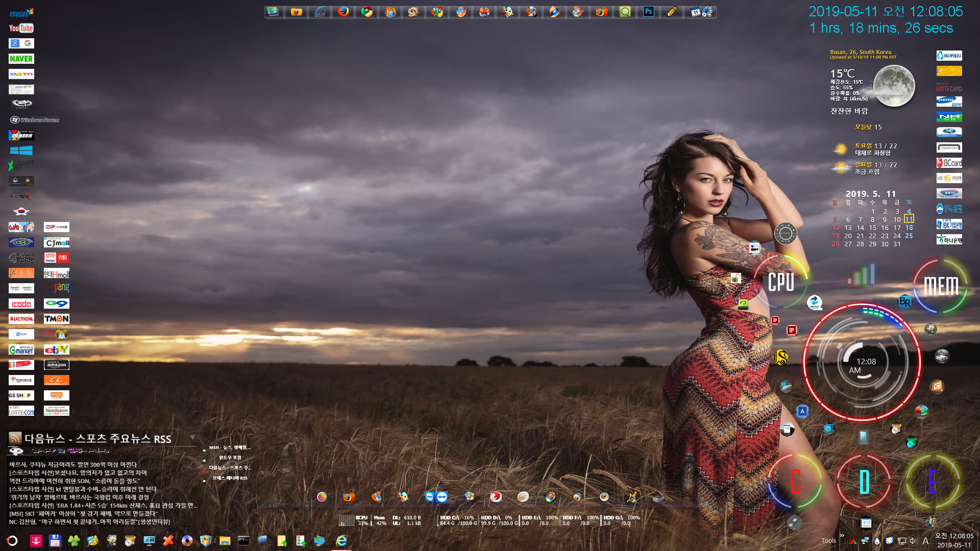This screenshot has height=551, width=980.
Task: Click the moon weather icon
Action: coord(893,85)
